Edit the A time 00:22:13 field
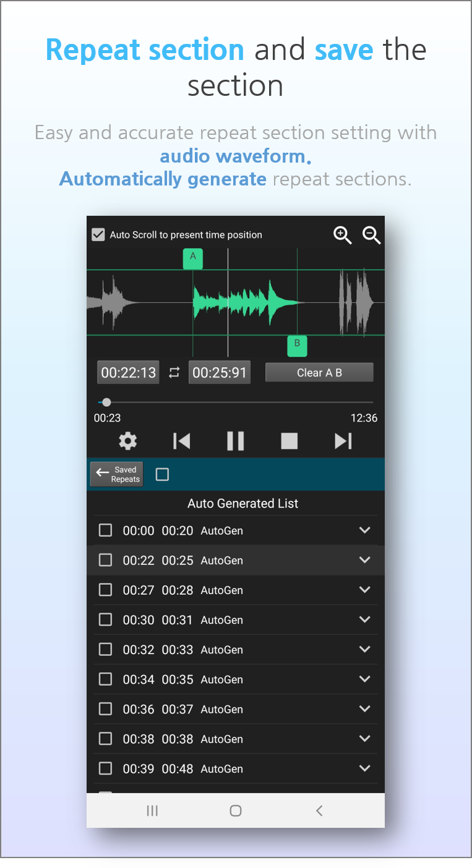Screen dimensions: 472x868 click(x=128, y=372)
